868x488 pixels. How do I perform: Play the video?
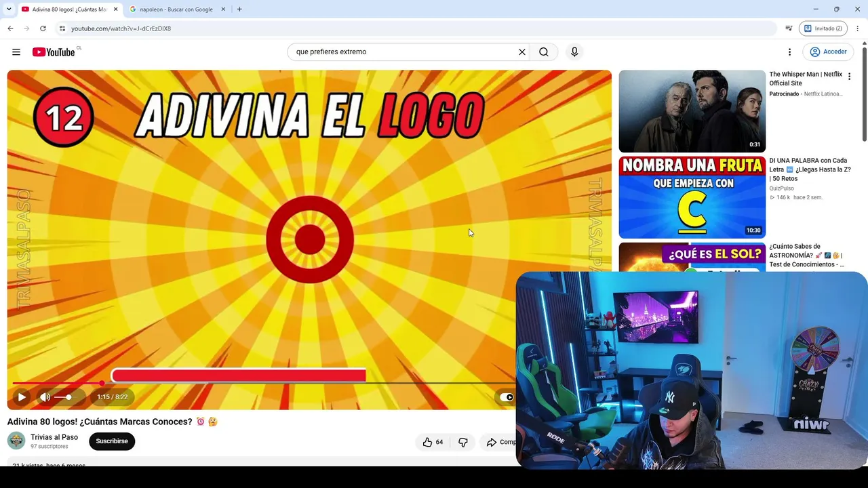(22, 397)
